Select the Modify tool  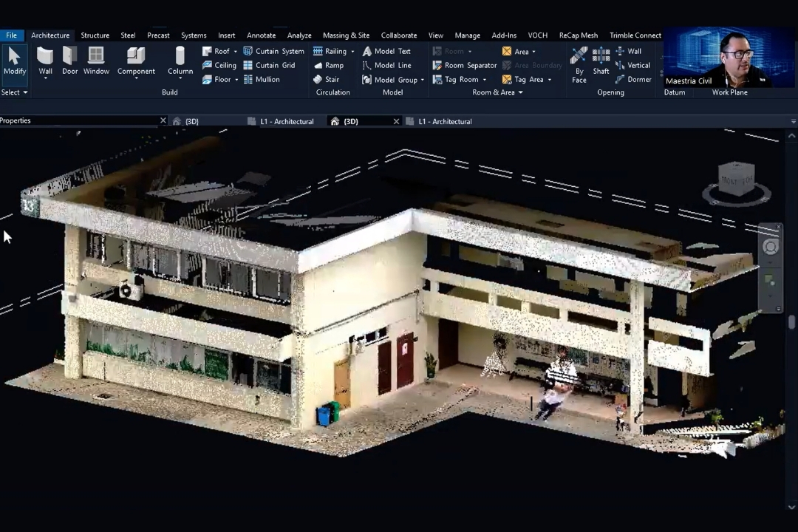point(14,61)
